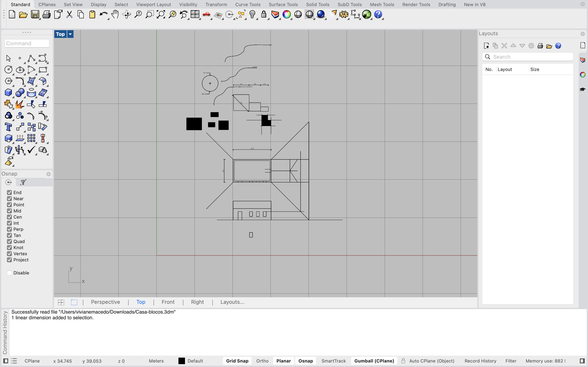Screen dimensions: 588x367
Task: Open the Curve Tools toolbar tab
Action: (248, 4)
